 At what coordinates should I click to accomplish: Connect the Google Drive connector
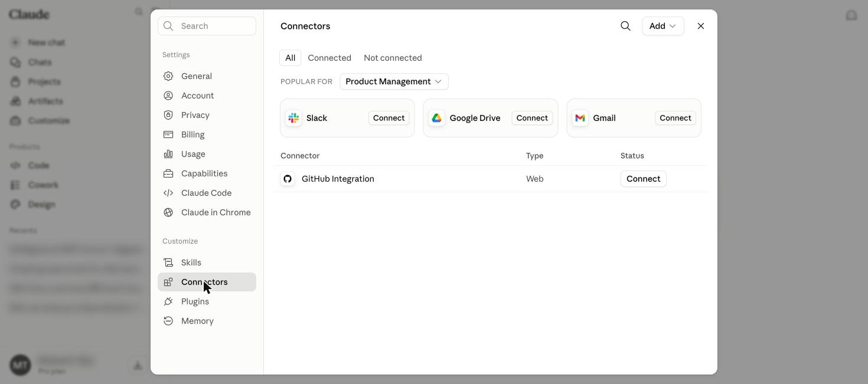click(532, 118)
